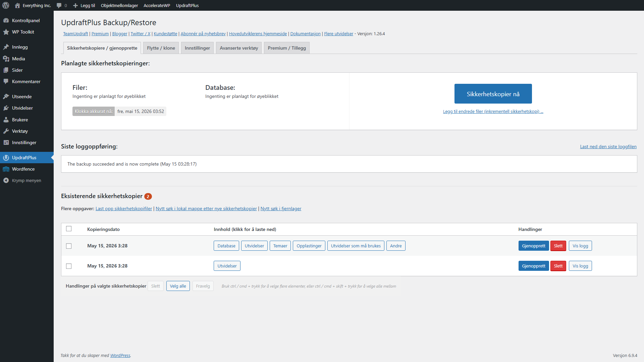The image size is (644, 362).
Task: Download Utvidelser in the first backup row
Action: (254, 246)
